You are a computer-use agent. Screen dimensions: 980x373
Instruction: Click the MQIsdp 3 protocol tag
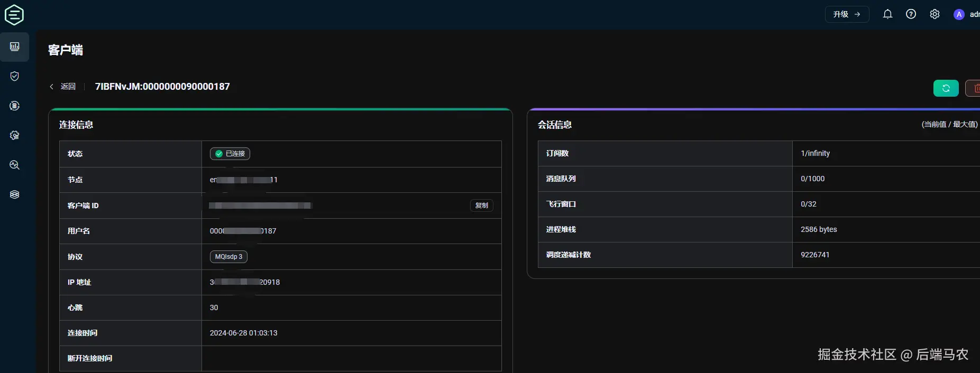(228, 257)
